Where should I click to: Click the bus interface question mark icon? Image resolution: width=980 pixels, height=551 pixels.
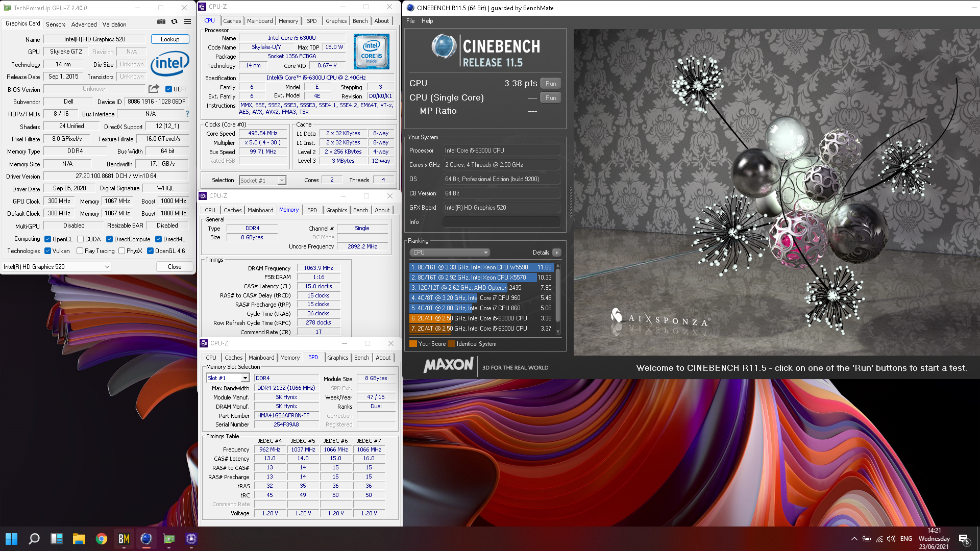tap(187, 114)
